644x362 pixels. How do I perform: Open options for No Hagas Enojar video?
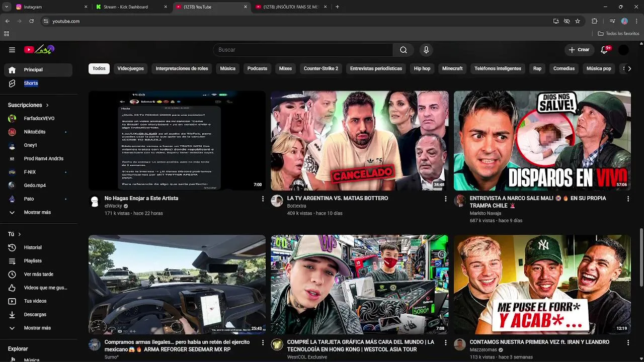pyautogui.click(x=263, y=199)
